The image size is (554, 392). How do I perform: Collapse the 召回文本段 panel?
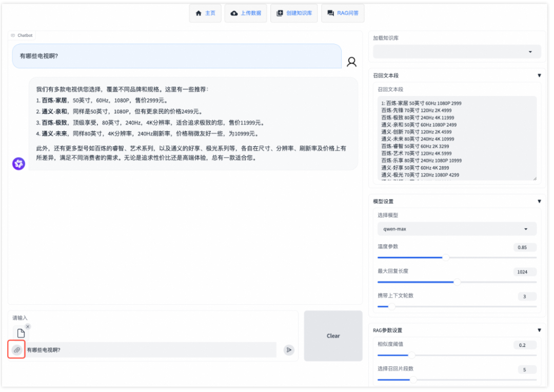(539, 75)
